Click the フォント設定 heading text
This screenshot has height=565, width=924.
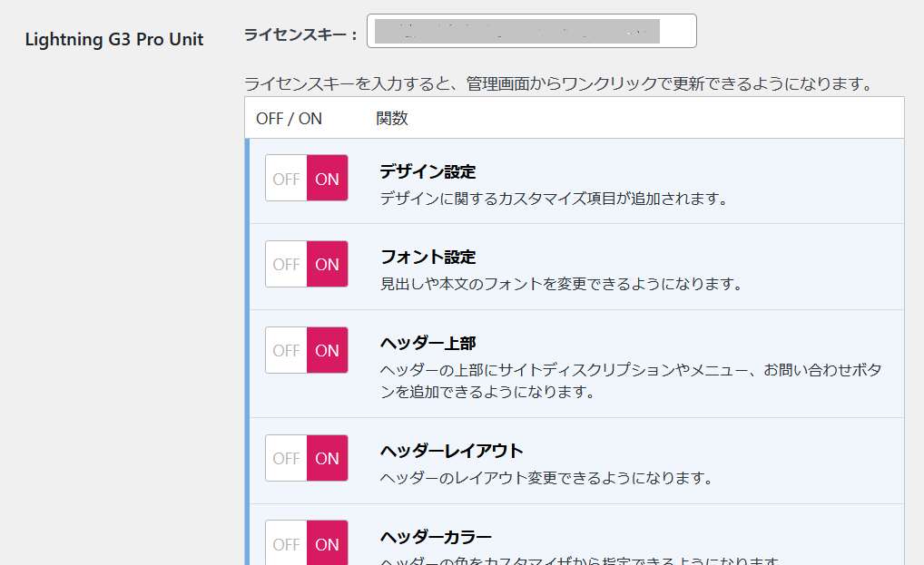pyautogui.click(x=428, y=258)
